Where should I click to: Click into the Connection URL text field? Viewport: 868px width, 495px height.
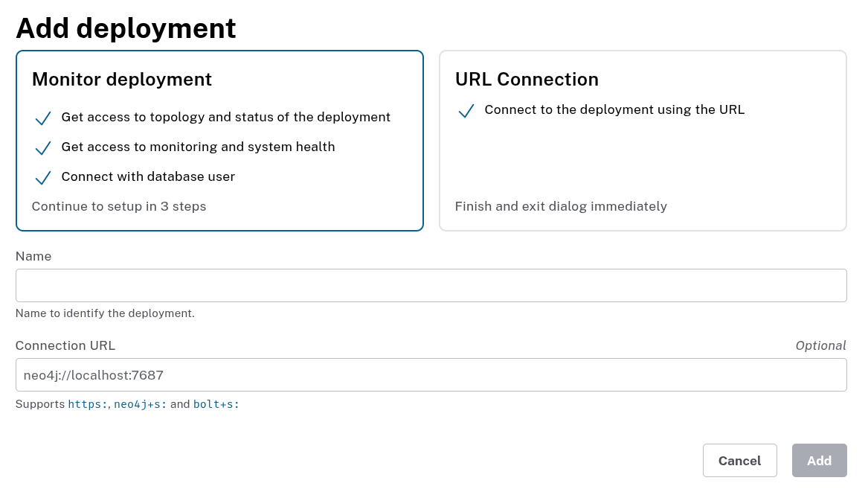pos(431,374)
